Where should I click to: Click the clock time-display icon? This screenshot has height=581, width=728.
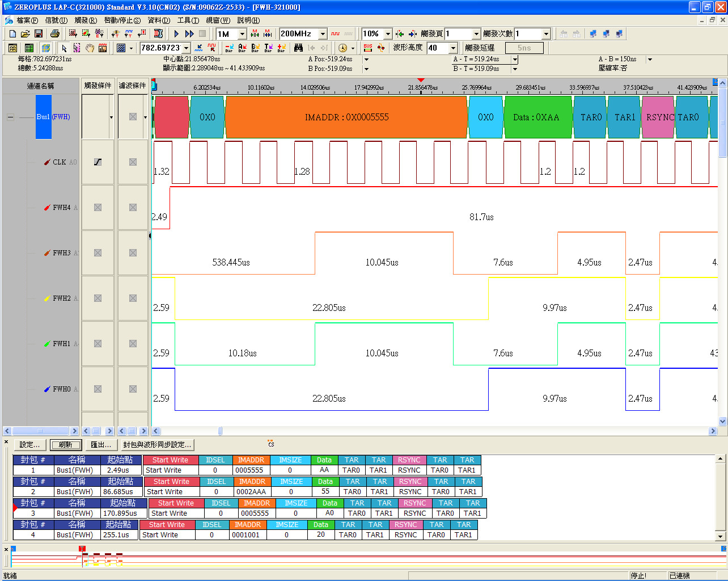point(342,48)
